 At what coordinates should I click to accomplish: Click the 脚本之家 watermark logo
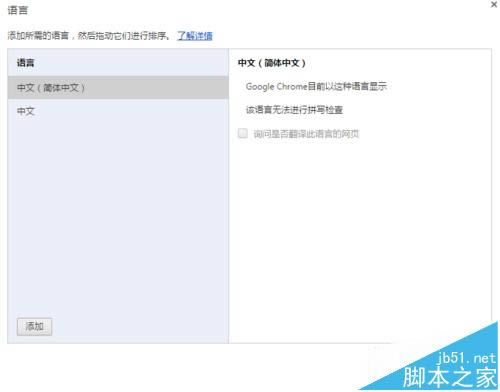(x=450, y=377)
